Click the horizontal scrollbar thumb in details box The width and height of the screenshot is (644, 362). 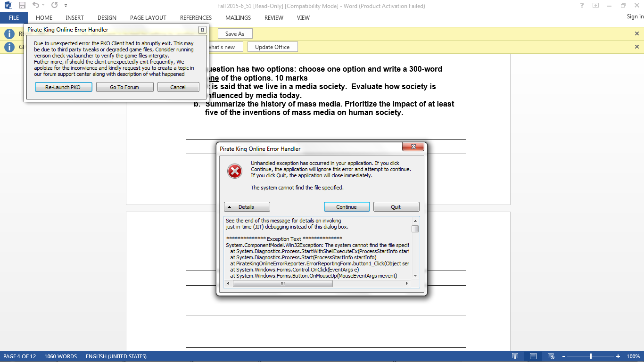(283, 284)
